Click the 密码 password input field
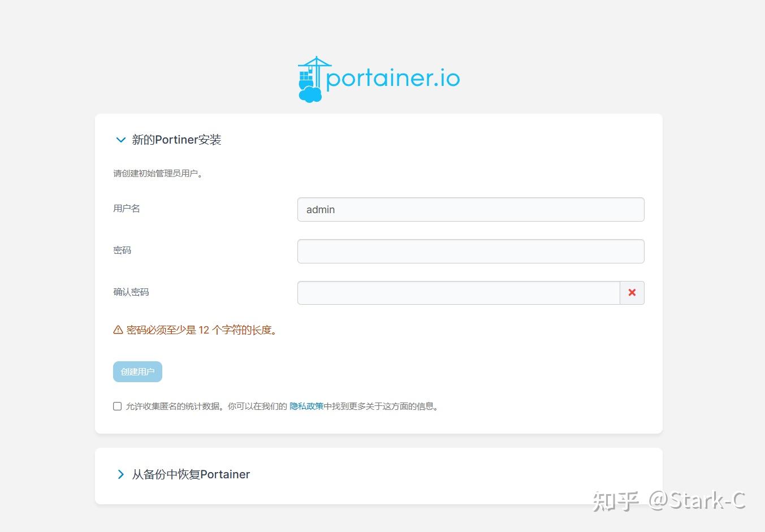765x532 pixels. coord(470,251)
